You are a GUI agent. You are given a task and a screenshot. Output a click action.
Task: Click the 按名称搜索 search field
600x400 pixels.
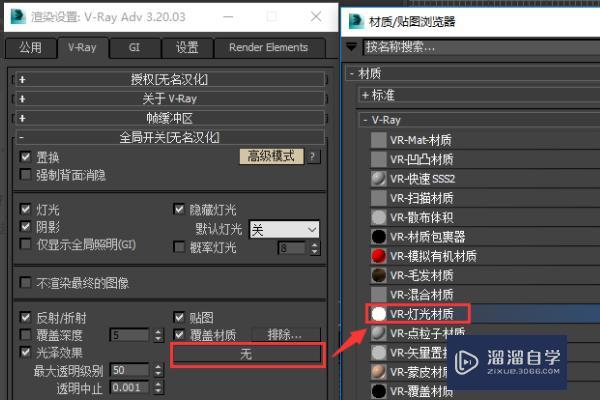point(481,47)
